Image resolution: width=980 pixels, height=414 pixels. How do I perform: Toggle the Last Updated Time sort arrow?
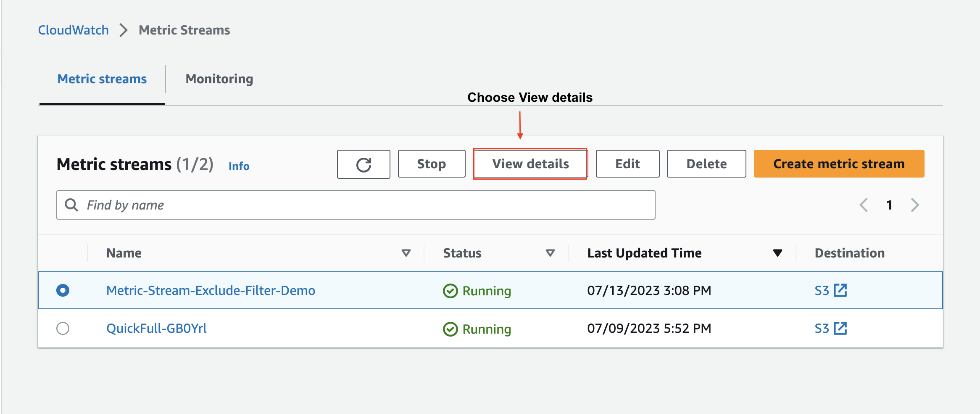(777, 252)
